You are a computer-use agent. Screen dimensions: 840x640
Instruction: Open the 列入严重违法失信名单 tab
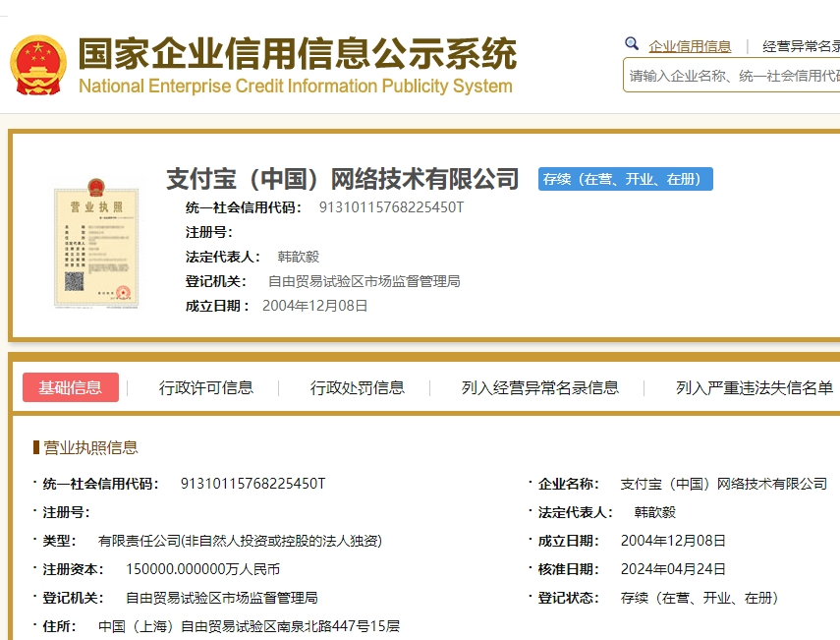[x=755, y=387]
